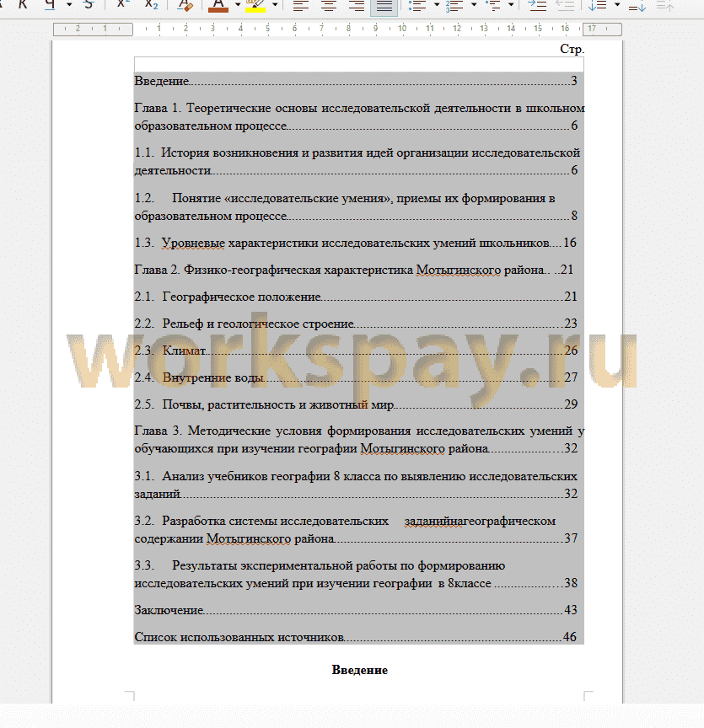Click the "Стр." label above the contents

[x=572, y=49]
